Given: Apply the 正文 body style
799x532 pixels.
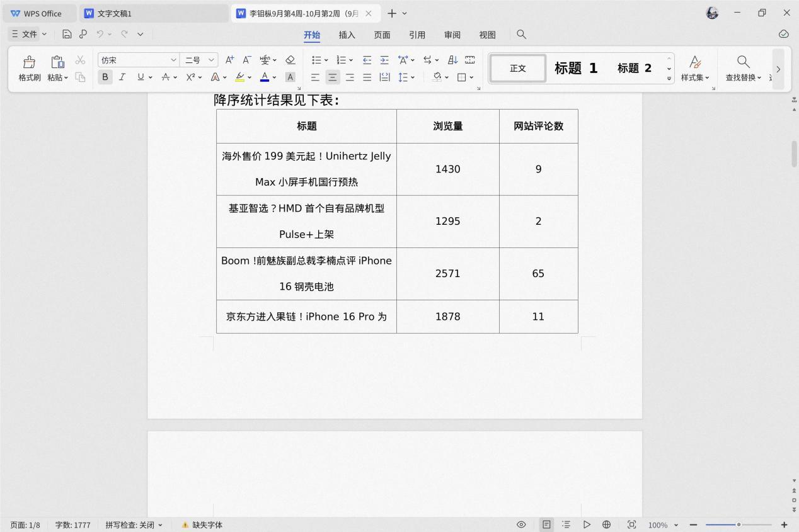Looking at the screenshot, I should 518,68.
